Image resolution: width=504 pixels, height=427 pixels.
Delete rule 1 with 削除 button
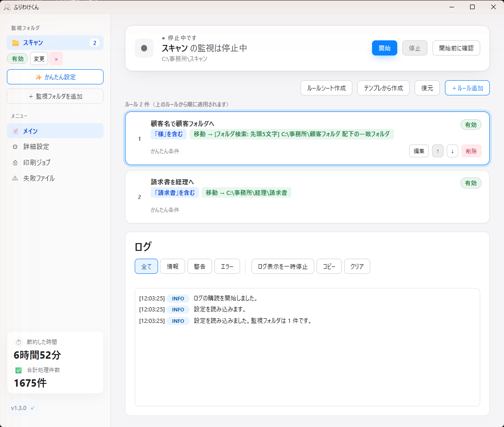tap(471, 151)
